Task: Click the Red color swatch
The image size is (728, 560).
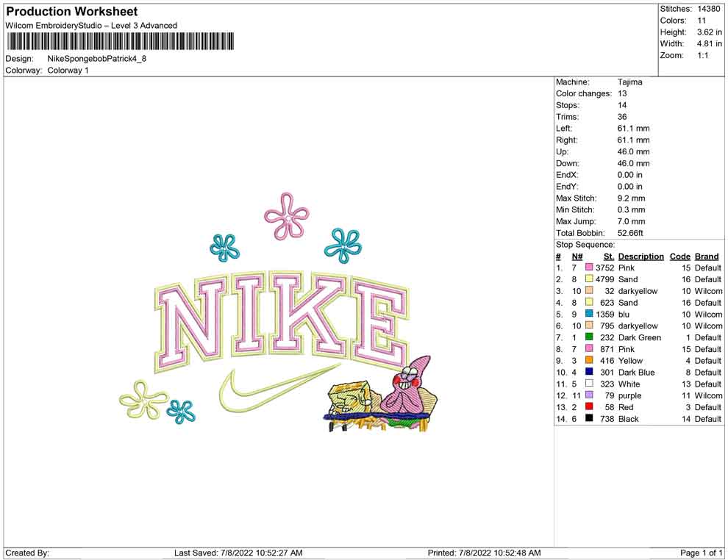Action: coord(589,406)
